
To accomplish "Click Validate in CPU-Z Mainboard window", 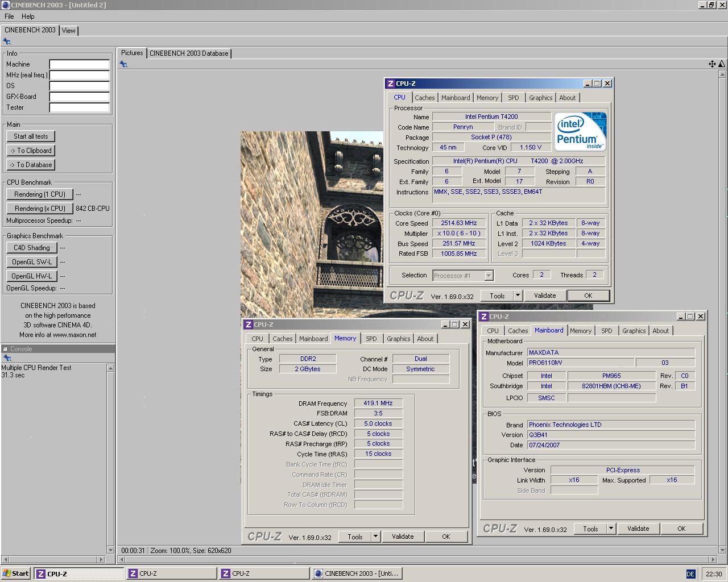I will [638, 529].
